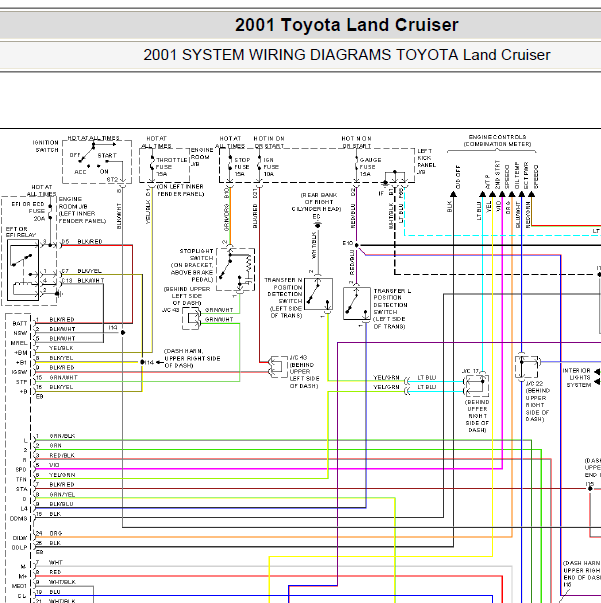Select the "TFN" terminal label
This screenshot has height=603, width=601.
click(x=21, y=479)
